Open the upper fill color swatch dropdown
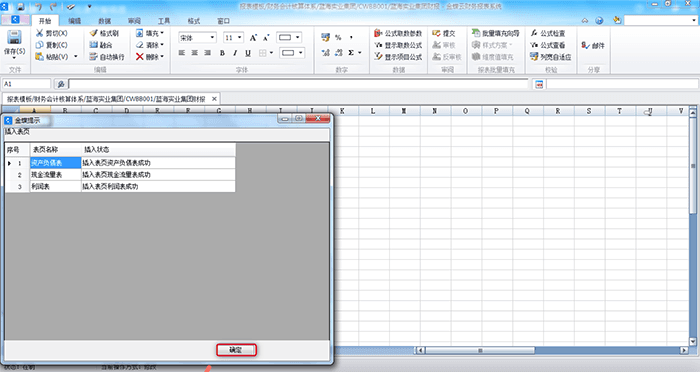Viewport: 700px width, 372px height. click(298, 38)
